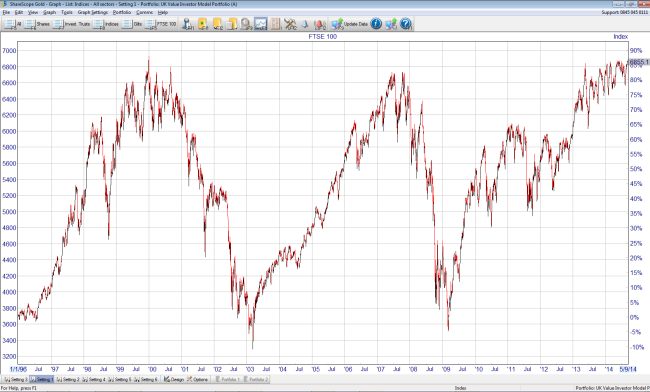Image resolution: width=650 pixels, height=392 pixels.
Task: Show the Invest. Trusts list
Action: pos(72,24)
